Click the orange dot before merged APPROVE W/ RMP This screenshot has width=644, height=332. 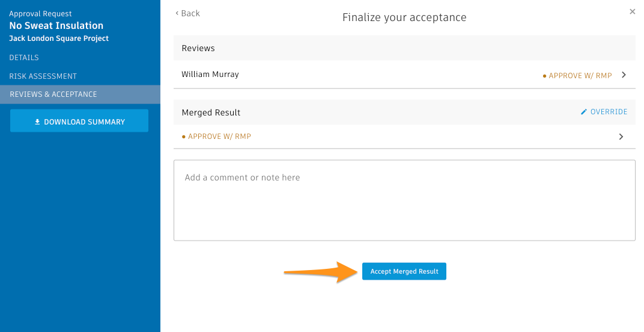point(184,137)
